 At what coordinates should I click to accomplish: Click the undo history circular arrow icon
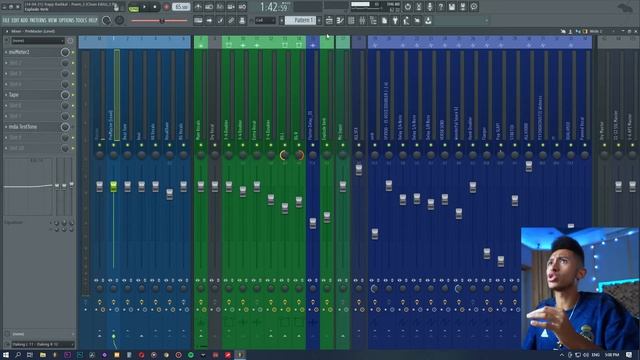(407, 7)
